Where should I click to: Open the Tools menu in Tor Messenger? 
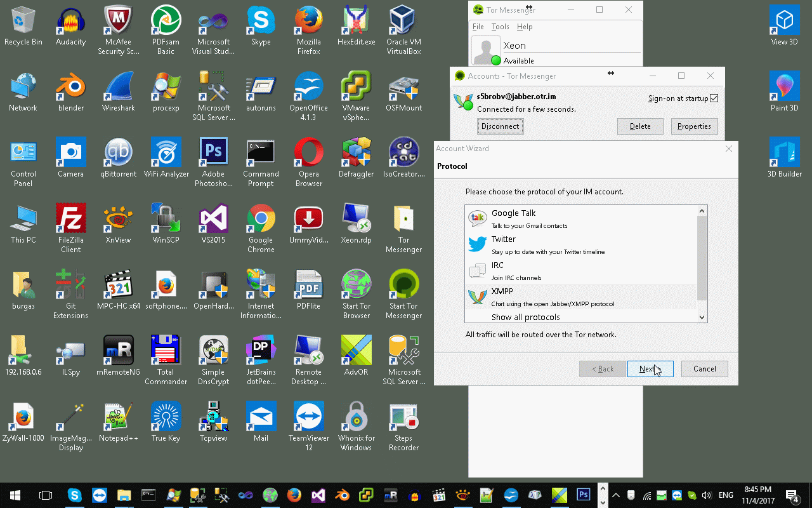500,27
